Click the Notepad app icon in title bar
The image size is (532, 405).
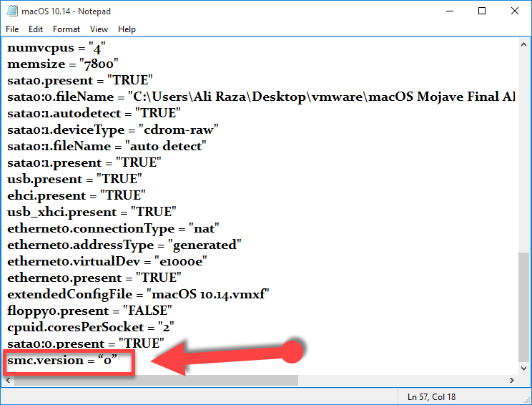coord(11,11)
